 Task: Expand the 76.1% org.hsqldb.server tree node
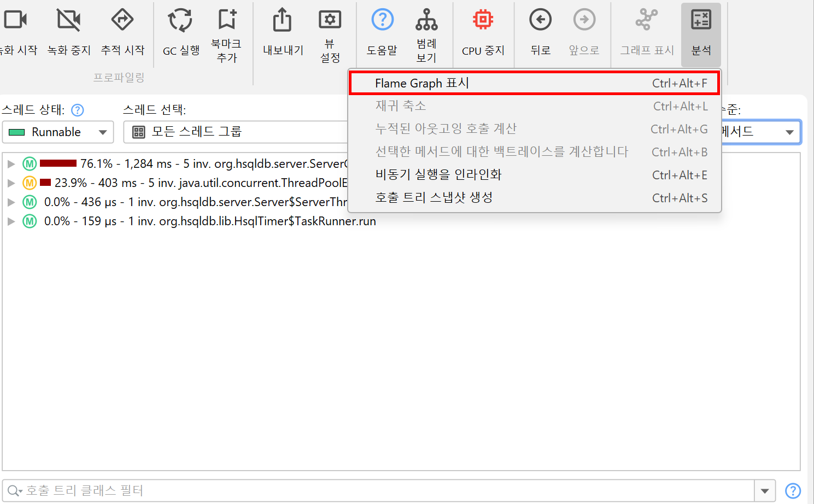[x=11, y=164]
